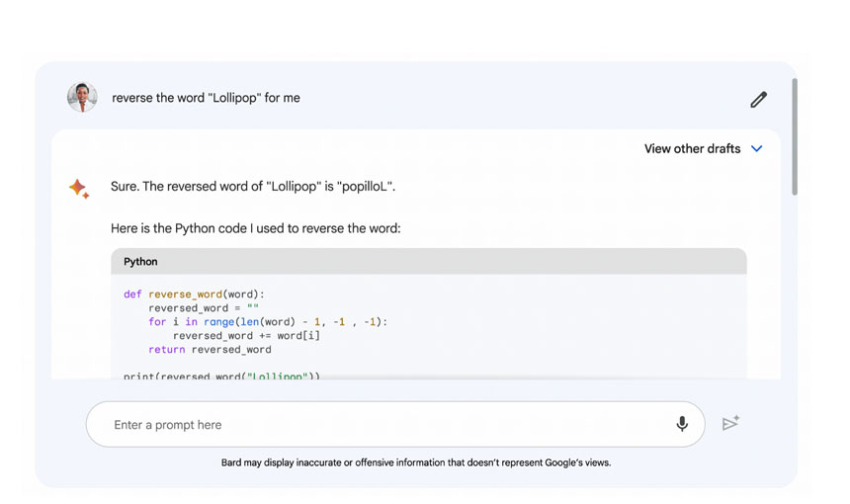Screen dimensions: 850x504
Task: Click the pencil edit prompt icon
Action: 758,99
